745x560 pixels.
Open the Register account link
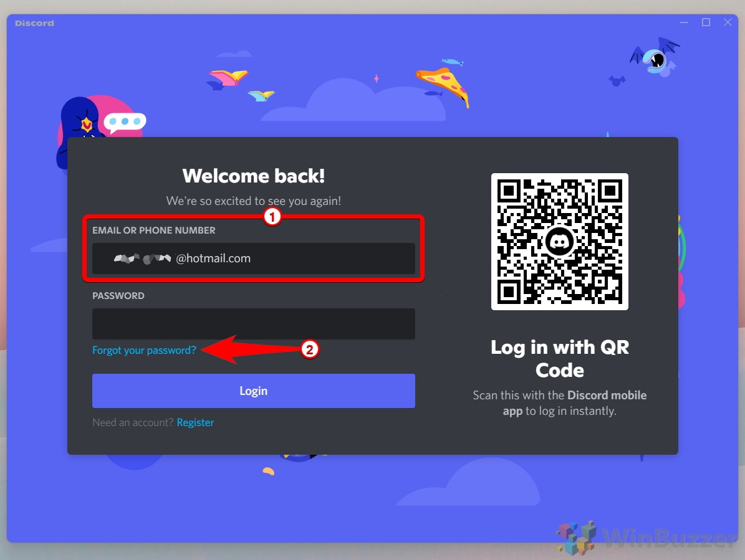pos(195,422)
